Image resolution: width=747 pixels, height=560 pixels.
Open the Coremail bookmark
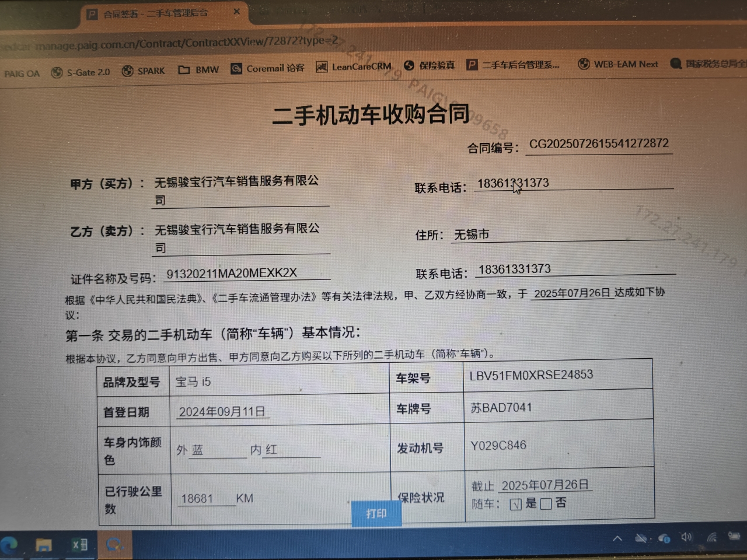(x=267, y=68)
